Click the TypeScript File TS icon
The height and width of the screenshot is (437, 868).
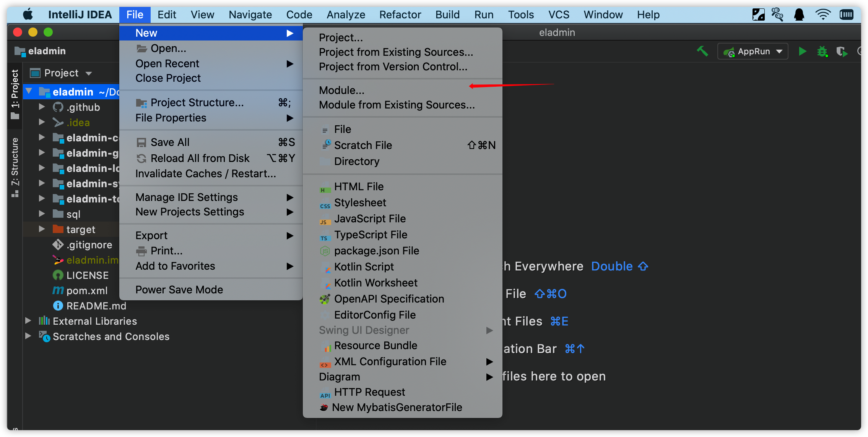[325, 235]
